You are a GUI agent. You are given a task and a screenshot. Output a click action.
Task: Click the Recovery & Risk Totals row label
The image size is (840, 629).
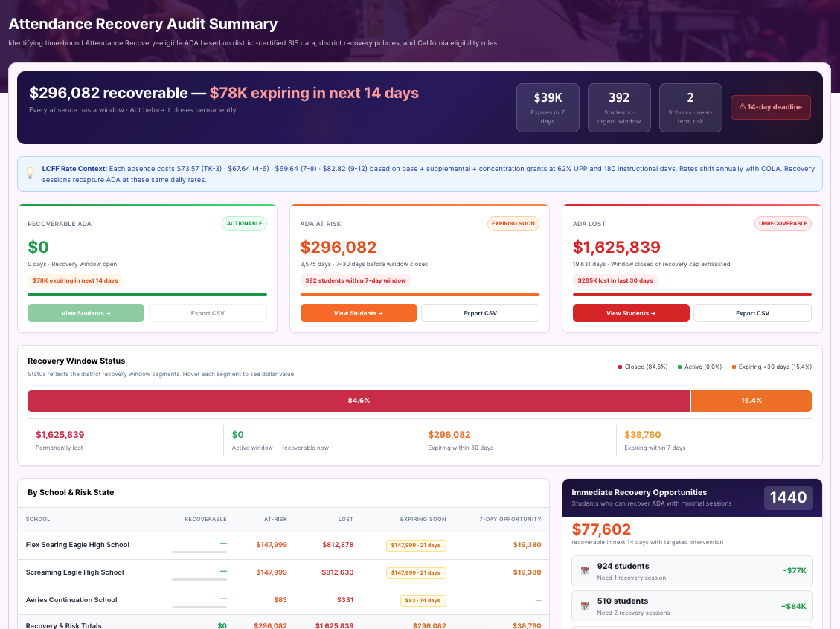click(64, 625)
